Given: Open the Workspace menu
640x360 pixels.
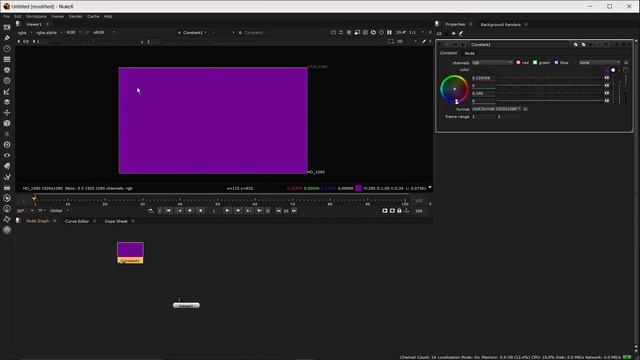Looking at the screenshot, I should click(36, 16).
